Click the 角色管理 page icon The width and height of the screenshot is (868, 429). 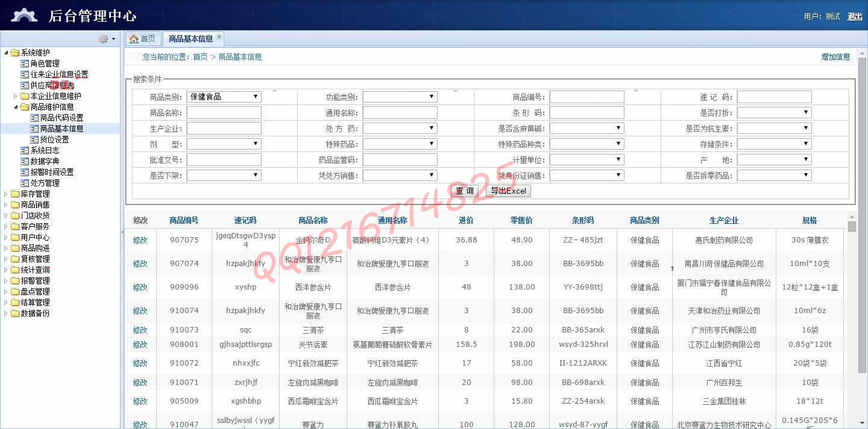click(x=25, y=63)
